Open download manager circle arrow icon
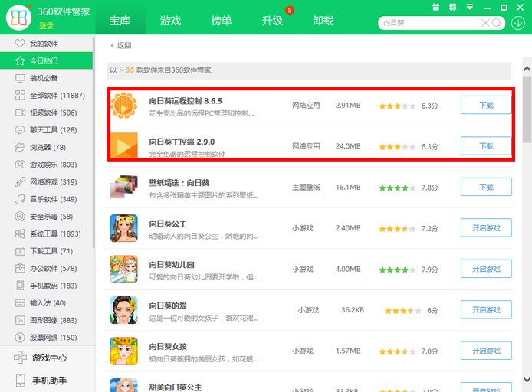 [x=518, y=23]
